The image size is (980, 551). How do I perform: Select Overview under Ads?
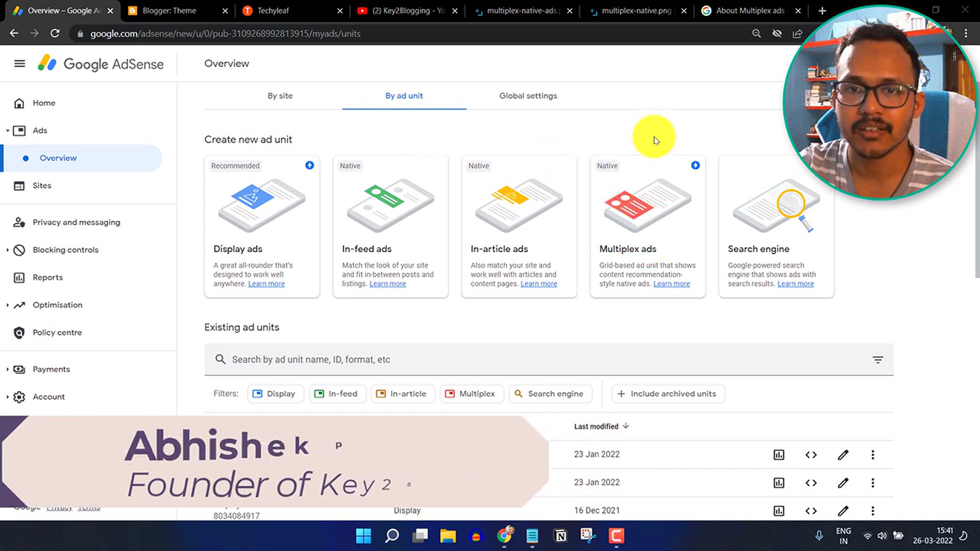[58, 158]
